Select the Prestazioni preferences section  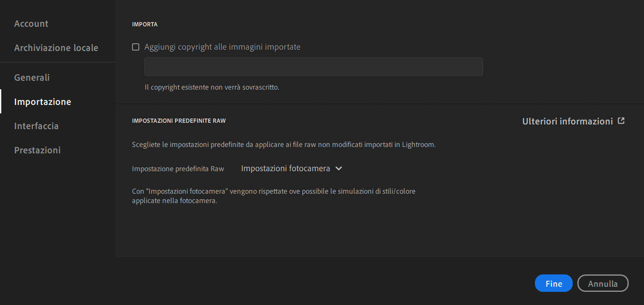point(37,150)
